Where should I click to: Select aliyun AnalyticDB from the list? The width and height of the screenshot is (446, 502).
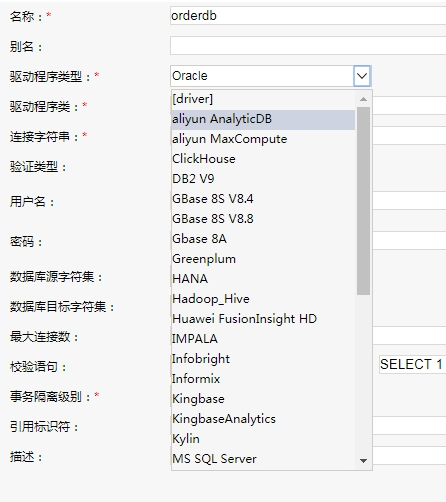(x=263, y=119)
